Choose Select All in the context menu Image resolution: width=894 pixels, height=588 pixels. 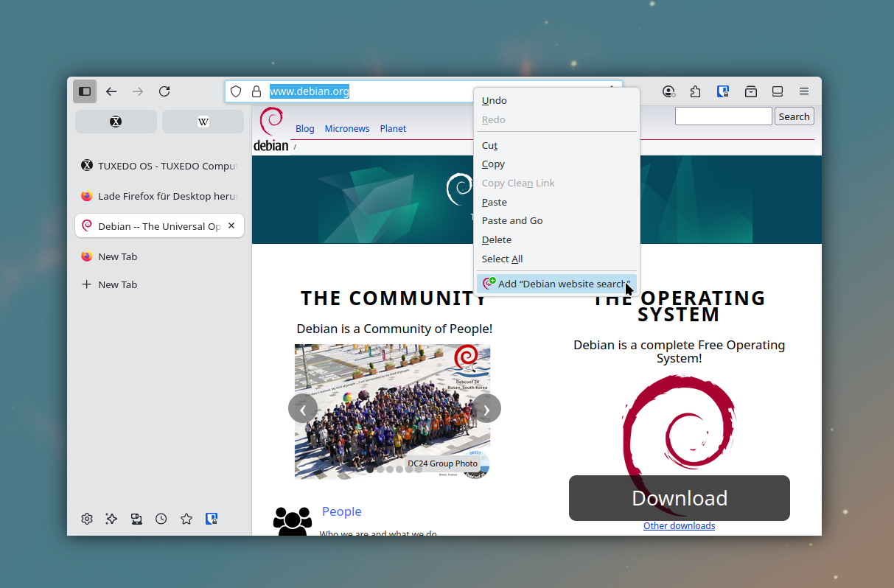556,259
